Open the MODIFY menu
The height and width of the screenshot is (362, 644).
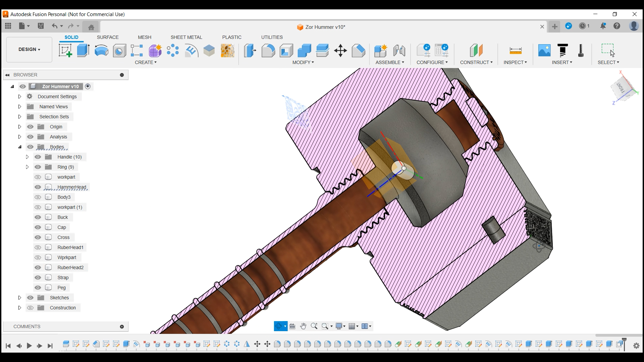[x=303, y=62]
